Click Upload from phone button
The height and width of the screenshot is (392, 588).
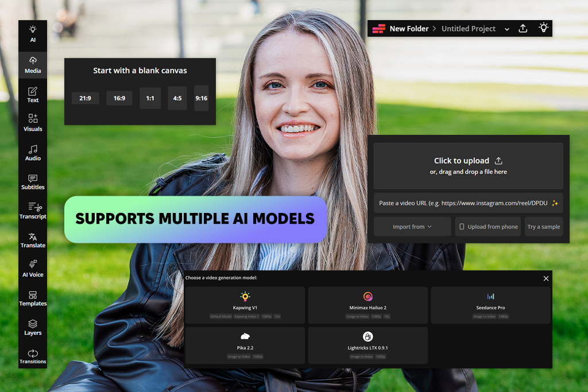tap(488, 227)
